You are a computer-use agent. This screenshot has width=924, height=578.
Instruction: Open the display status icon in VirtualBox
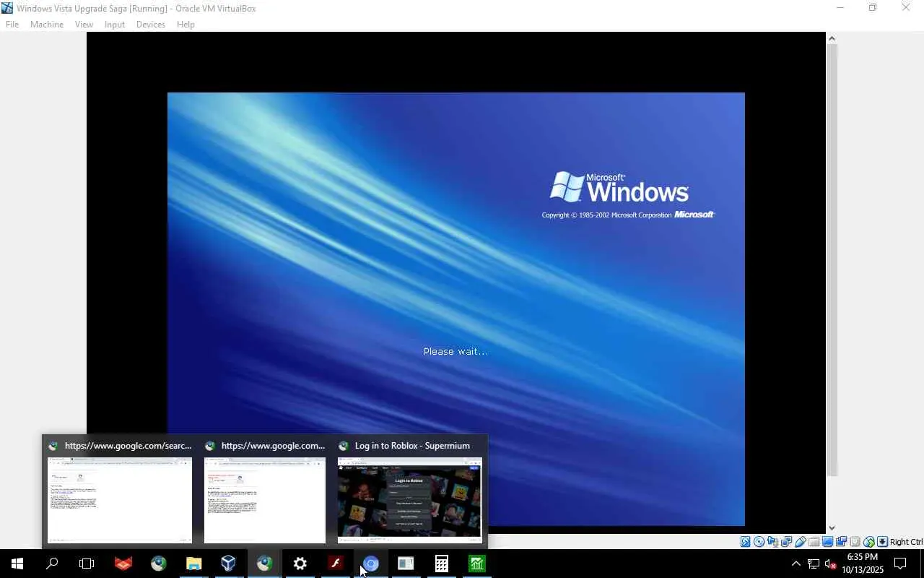click(827, 542)
